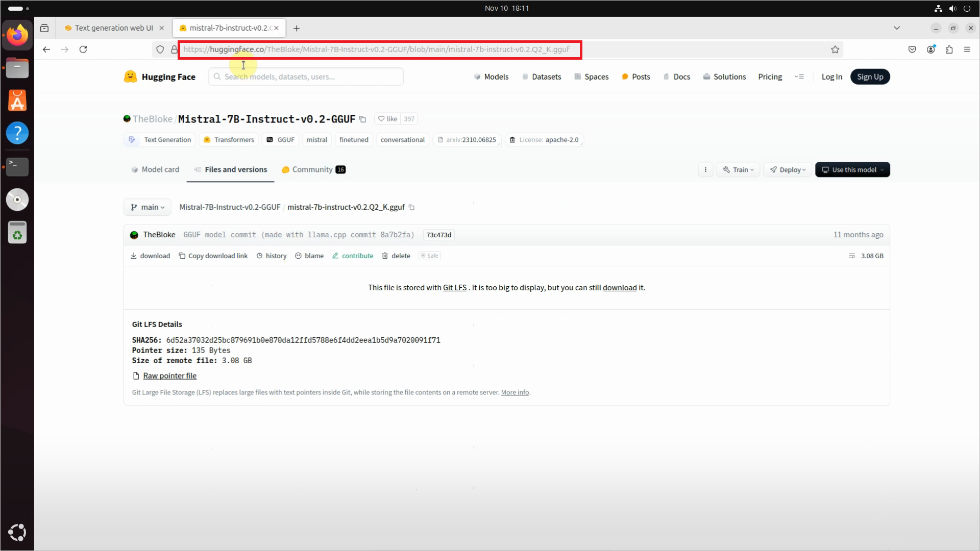Open the three-dot more options button

(x=705, y=170)
